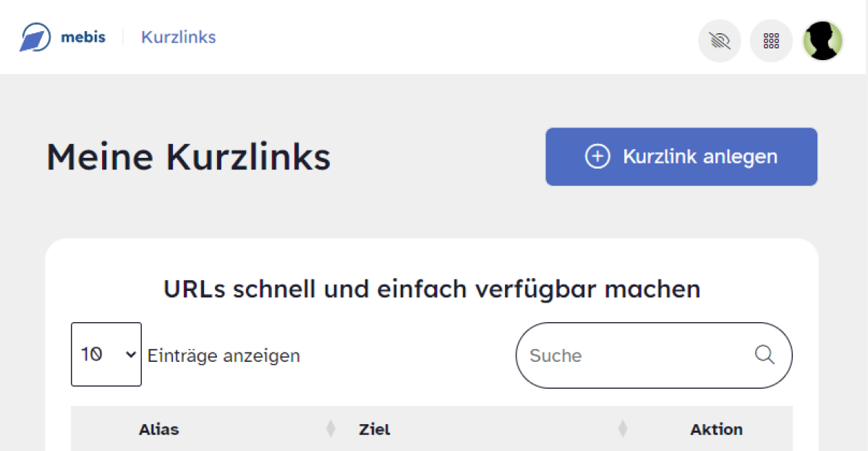
Task: Click the URLs schnell und einfach heading
Action: pyautogui.click(x=432, y=289)
